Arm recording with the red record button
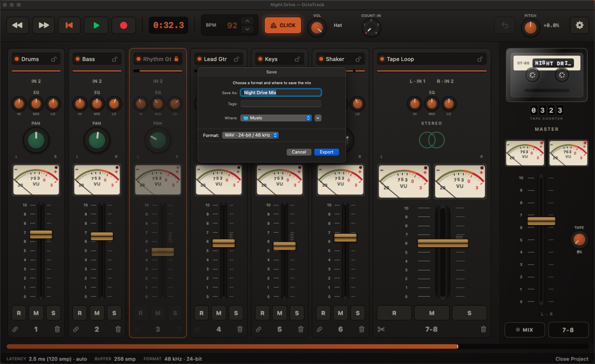The image size is (595, 364). tap(124, 25)
